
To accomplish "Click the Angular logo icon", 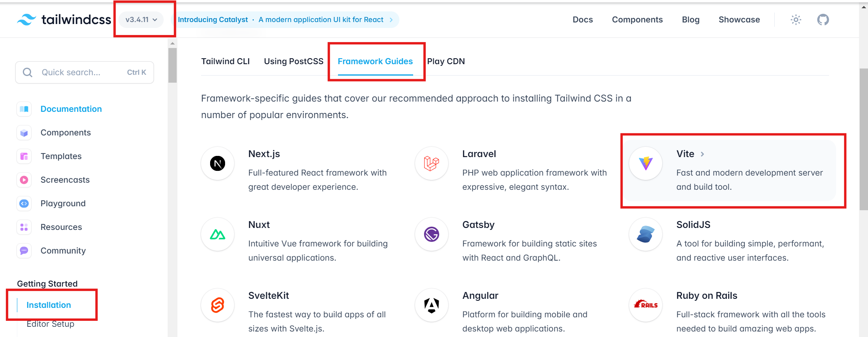I will (x=432, y=305).
